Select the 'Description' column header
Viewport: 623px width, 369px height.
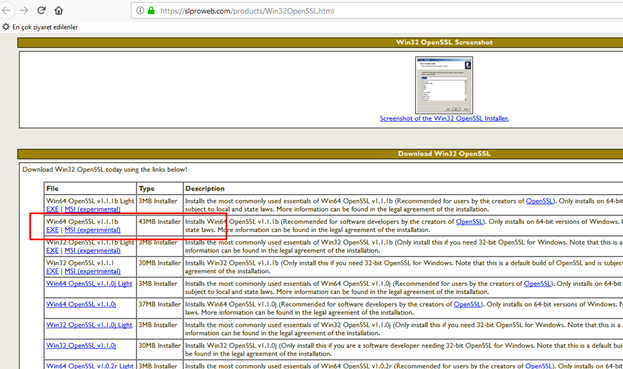coord(403,188)
